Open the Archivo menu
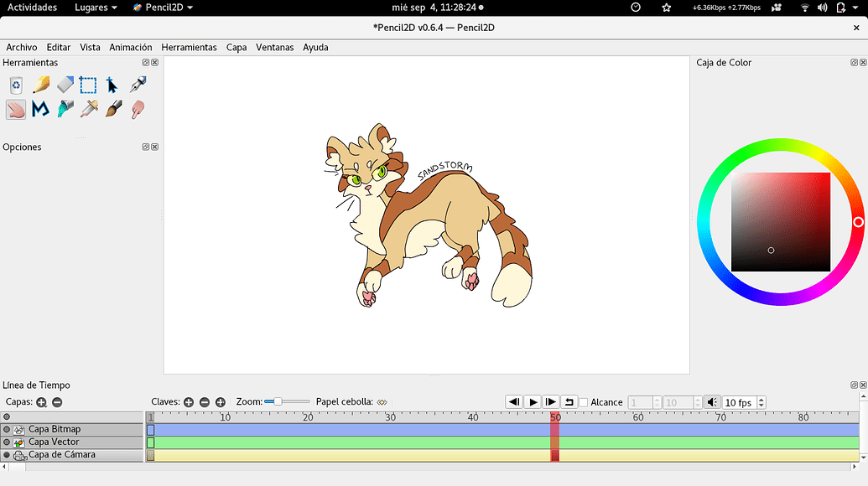The height and width of the screenshot is (486, 868). click(22, 48)
